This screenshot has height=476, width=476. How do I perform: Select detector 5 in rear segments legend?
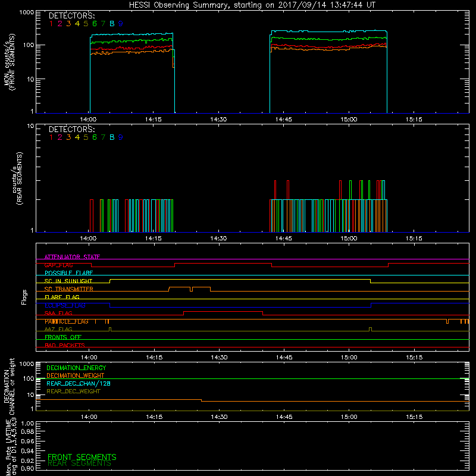coord(86,137)
